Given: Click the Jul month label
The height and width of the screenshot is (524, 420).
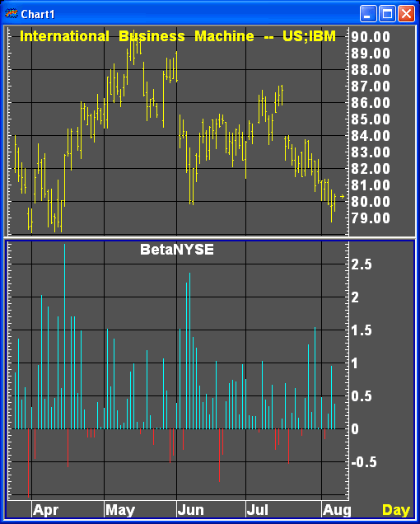Looking at the screenshot, I should click(257, 510).
